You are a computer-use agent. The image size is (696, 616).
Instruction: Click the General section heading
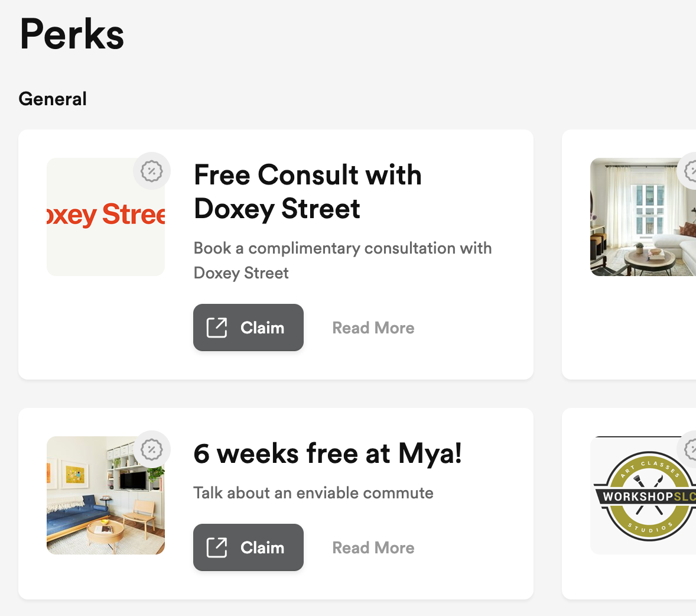pyautogui.click(x=53, y=99)
